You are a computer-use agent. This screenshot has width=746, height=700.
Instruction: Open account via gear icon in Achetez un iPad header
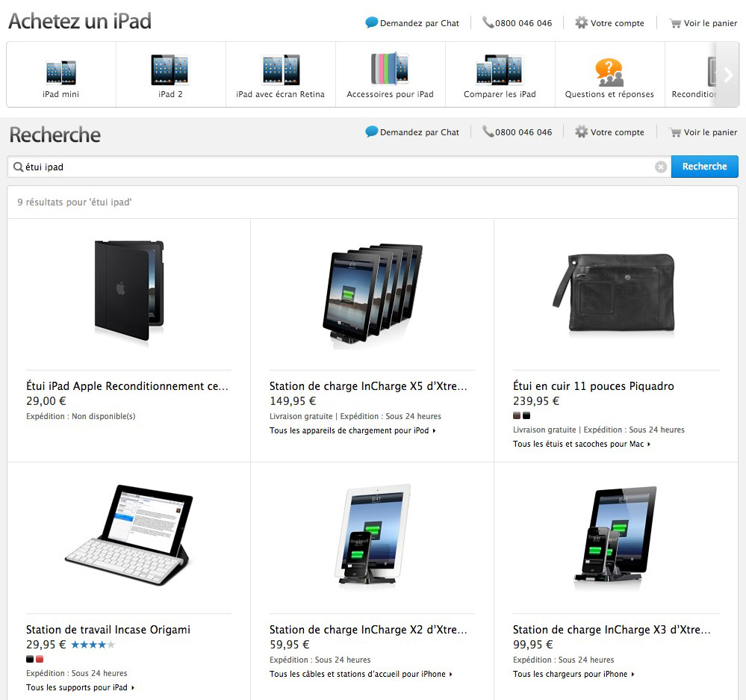point(582,22)
